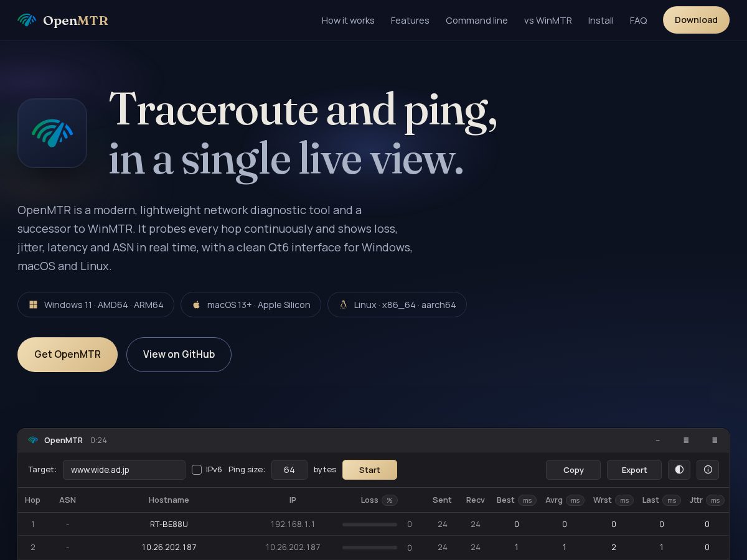Click the Loss % column header
The height and width of the screenshot is (560, 747).
(x=379, y=500)
